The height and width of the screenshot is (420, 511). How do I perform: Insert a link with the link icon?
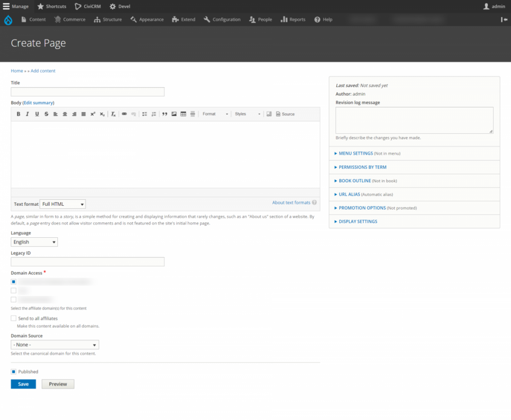(124, 114)
